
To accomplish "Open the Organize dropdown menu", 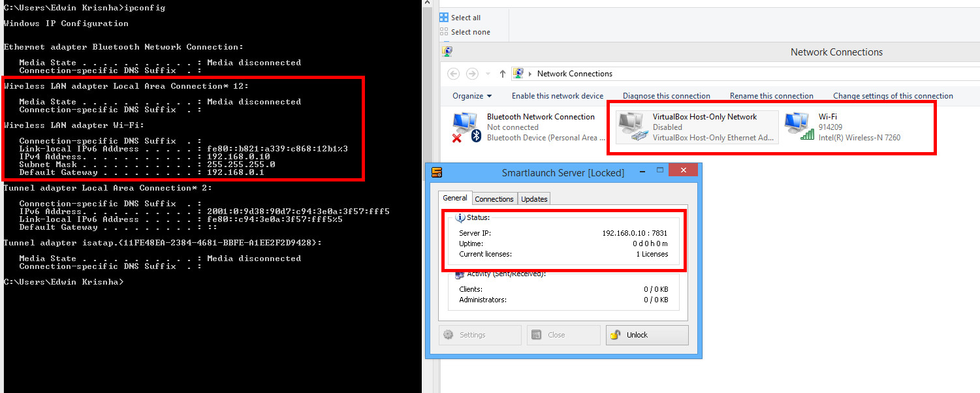I will (x=472, y=96).
